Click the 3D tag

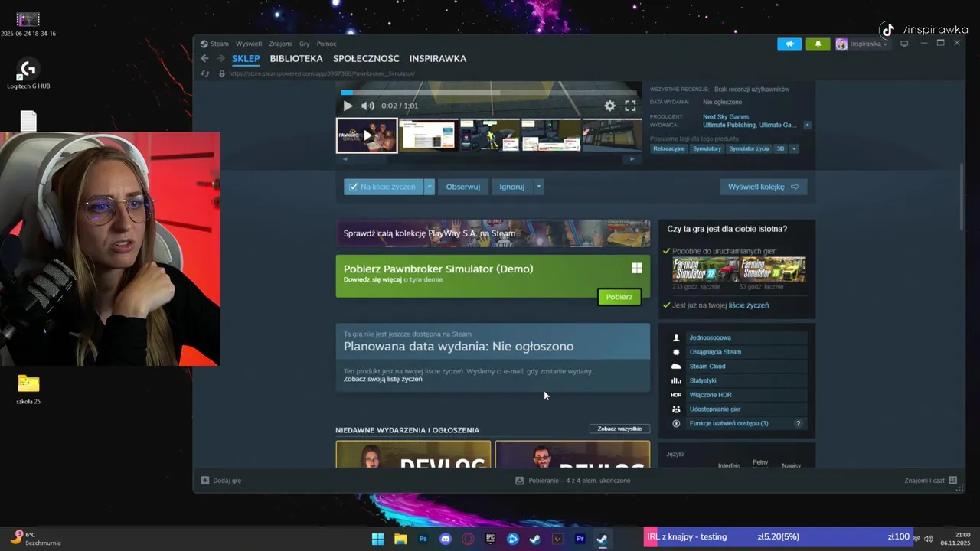[781, 148]
